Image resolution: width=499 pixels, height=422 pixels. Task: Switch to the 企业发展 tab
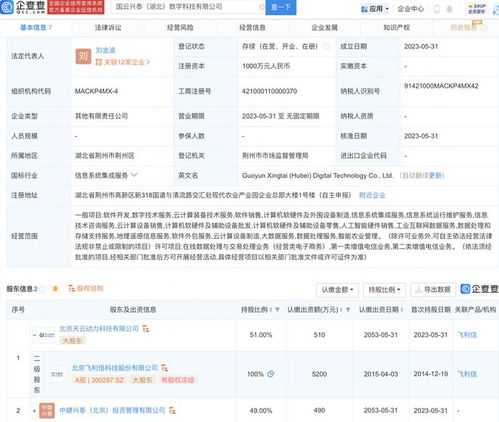pos(324,28)
